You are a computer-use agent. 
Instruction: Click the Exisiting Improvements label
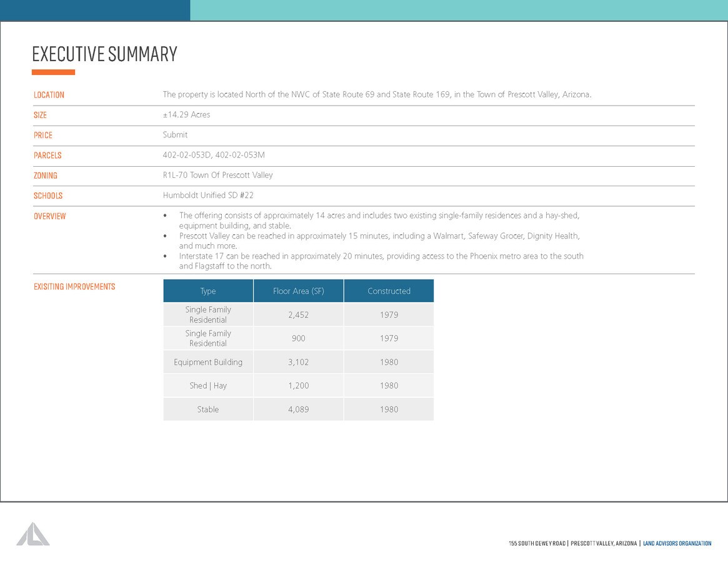click(x=74, y=287)
